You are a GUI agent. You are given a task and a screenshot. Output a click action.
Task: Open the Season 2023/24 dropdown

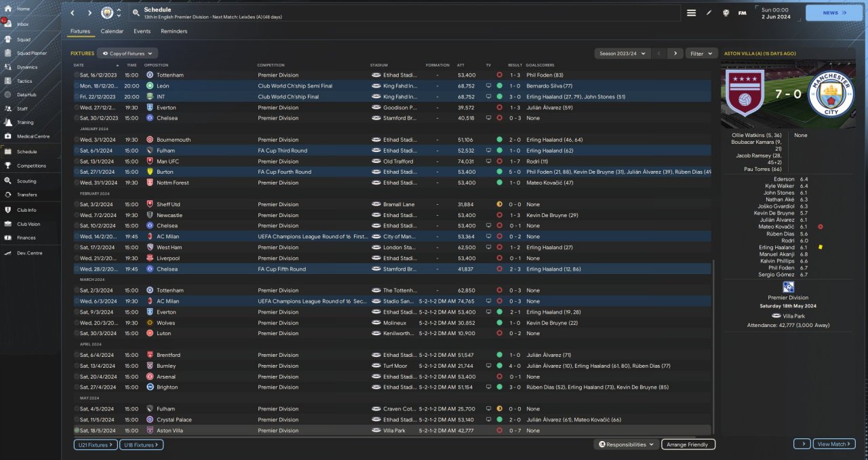tap(622, 53)
